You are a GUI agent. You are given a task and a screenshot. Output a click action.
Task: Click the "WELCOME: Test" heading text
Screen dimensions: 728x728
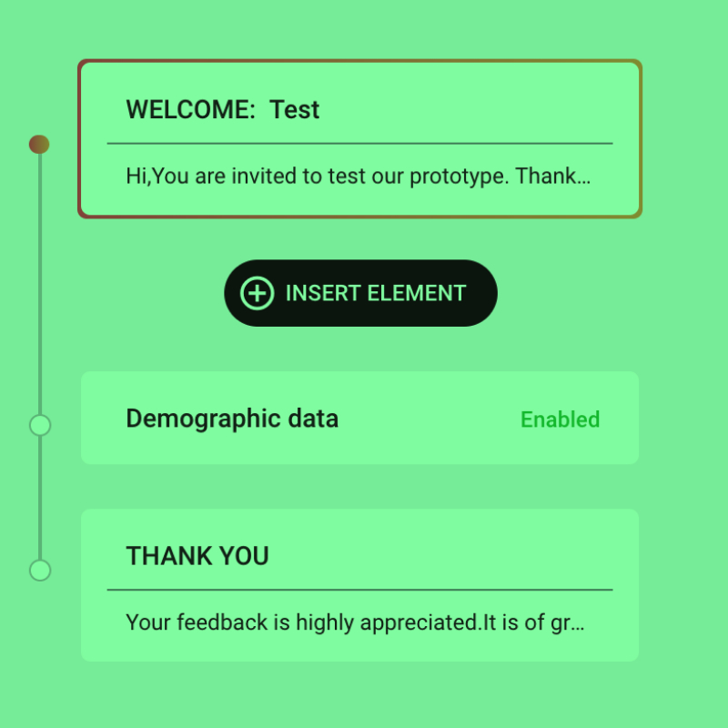point(222,109)
